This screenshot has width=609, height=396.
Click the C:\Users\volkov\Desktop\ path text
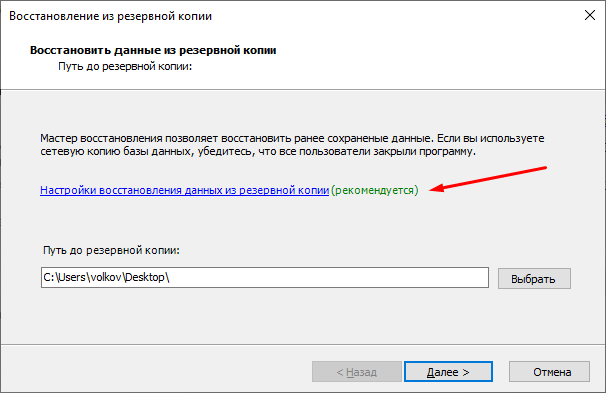click(x=106, y=278)
